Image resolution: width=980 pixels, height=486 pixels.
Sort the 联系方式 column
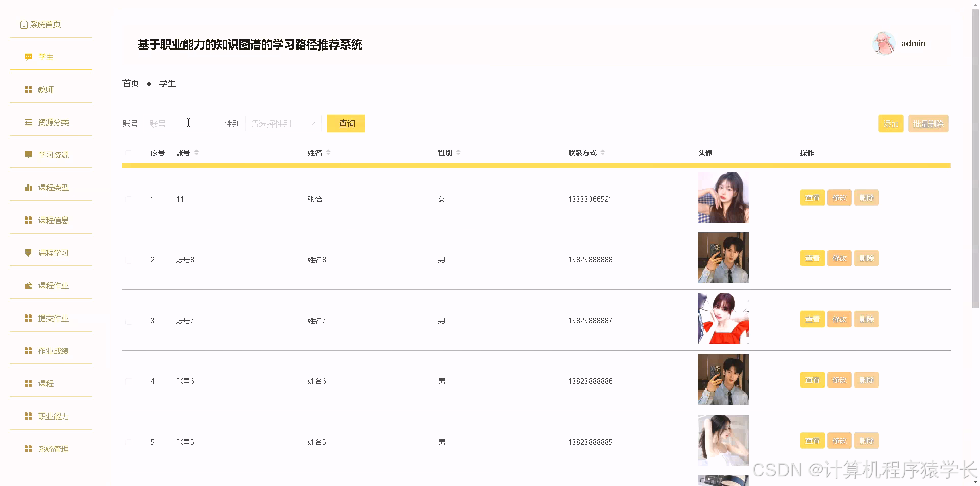602,152
